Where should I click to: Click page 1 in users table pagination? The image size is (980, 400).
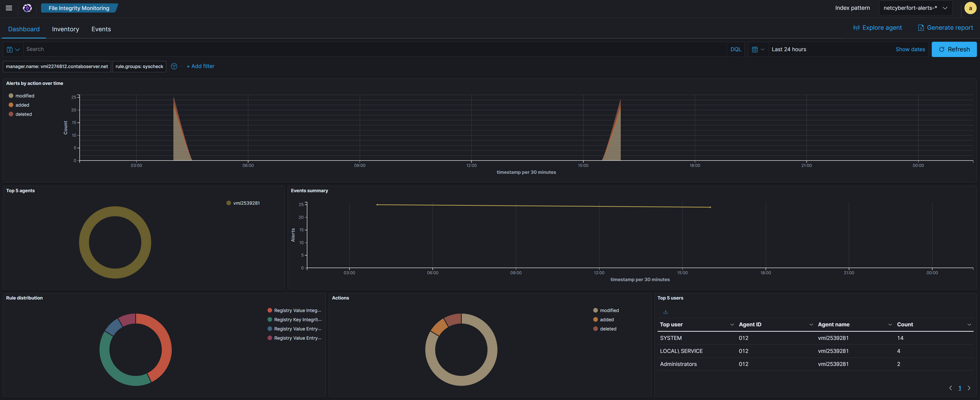(x=960, y=388)
